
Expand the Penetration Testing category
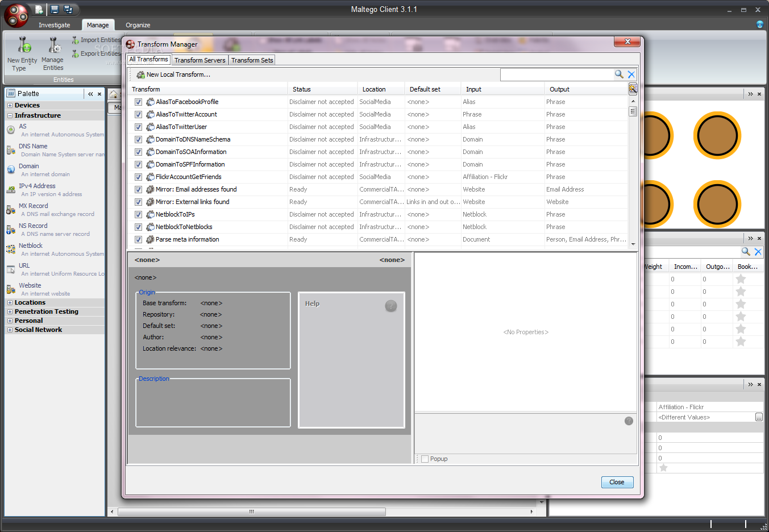(x=10, y=311)
